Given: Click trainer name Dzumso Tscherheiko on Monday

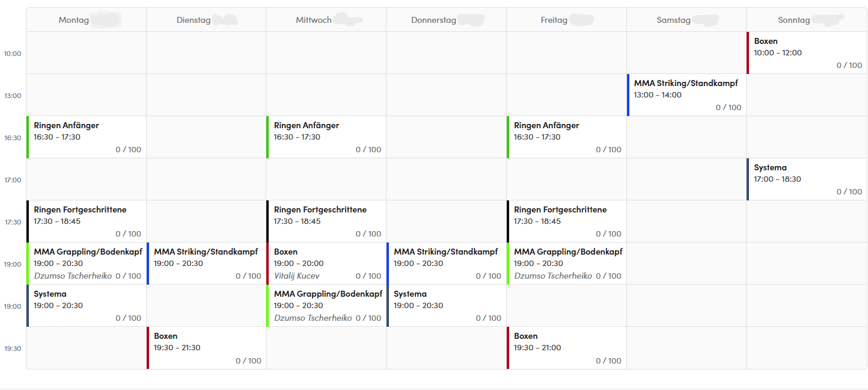Looking at the screenshot, I should [x=73, y=276].
